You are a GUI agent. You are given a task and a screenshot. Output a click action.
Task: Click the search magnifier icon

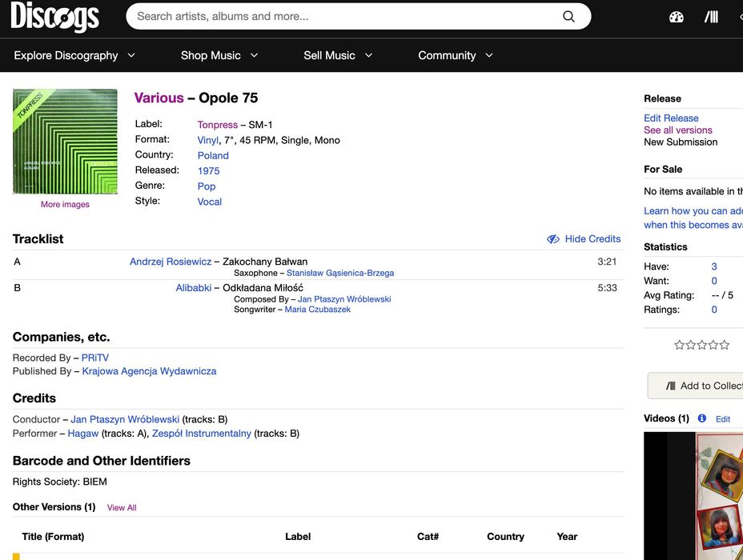pyautogui.click(x=568, y=17)
